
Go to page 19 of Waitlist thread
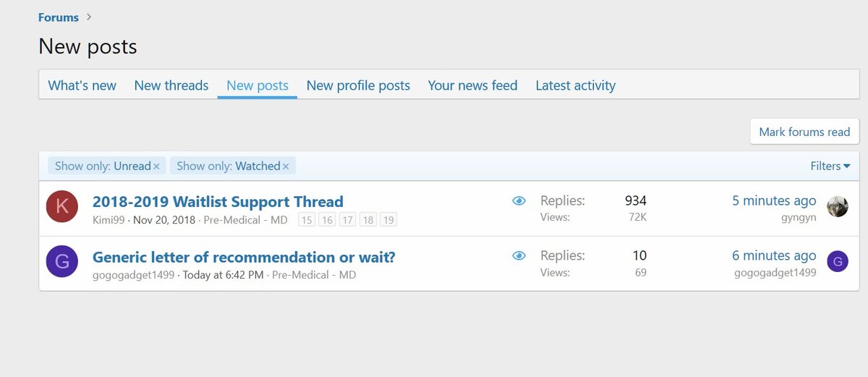(x=388, y=220)
